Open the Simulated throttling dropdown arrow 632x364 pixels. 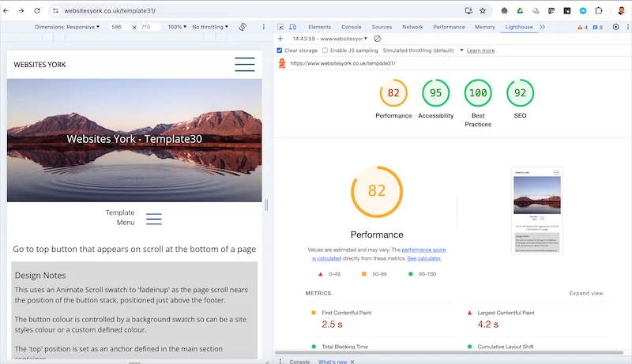(x=461, y=51)
